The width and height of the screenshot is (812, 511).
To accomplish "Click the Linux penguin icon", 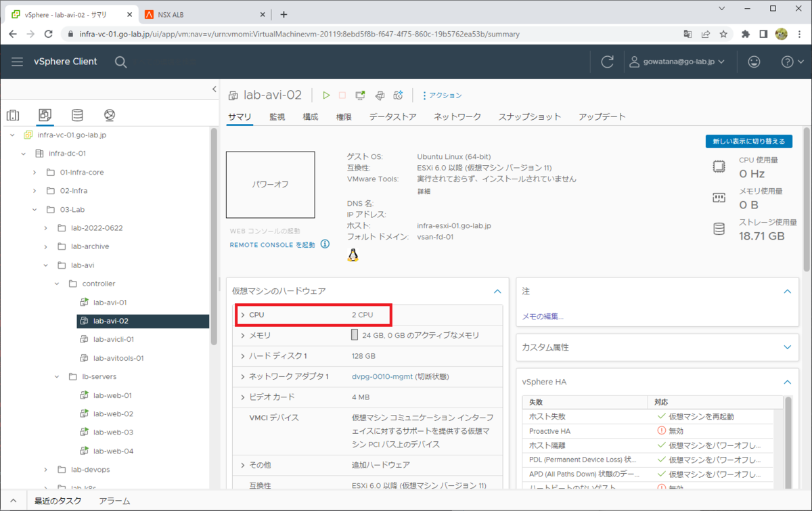I will click(353, 255).
